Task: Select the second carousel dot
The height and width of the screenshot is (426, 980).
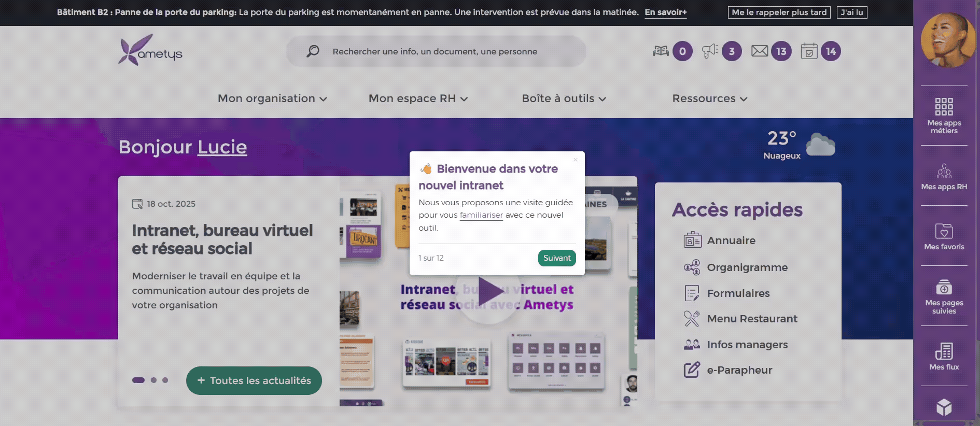Action: point(153,380)
